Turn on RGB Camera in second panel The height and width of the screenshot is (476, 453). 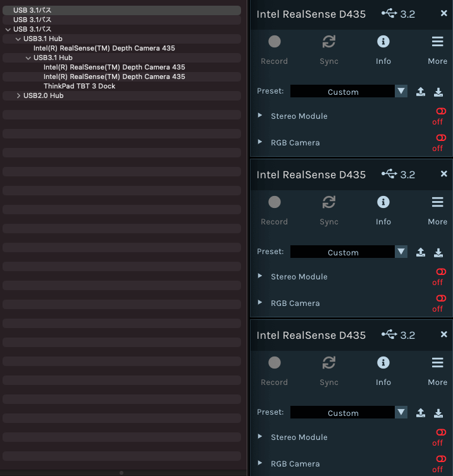tap(441, 299)
